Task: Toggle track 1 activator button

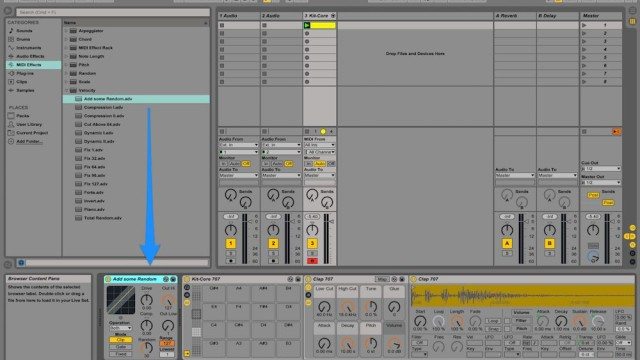Action: coord(231,244)
